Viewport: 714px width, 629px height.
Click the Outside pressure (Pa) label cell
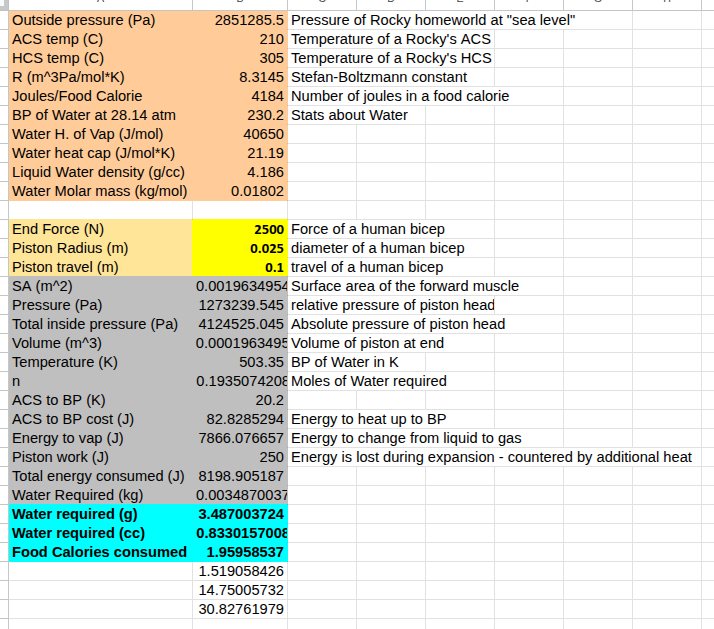[100, 20]
